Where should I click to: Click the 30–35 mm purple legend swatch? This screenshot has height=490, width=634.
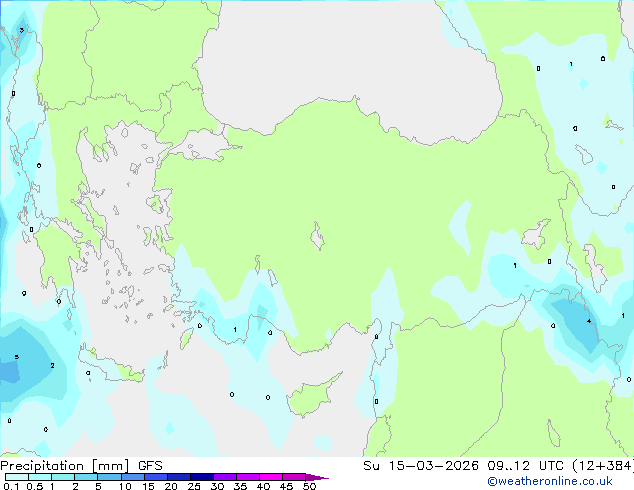(224, 477)
